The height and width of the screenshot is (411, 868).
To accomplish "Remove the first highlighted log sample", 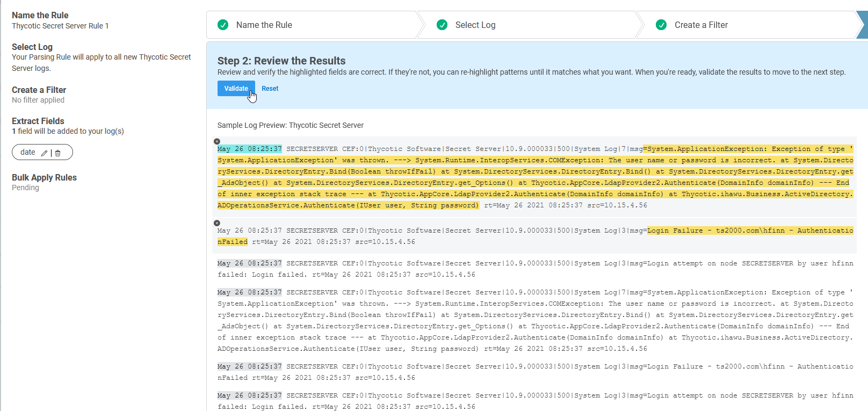I will coord(217,142).
